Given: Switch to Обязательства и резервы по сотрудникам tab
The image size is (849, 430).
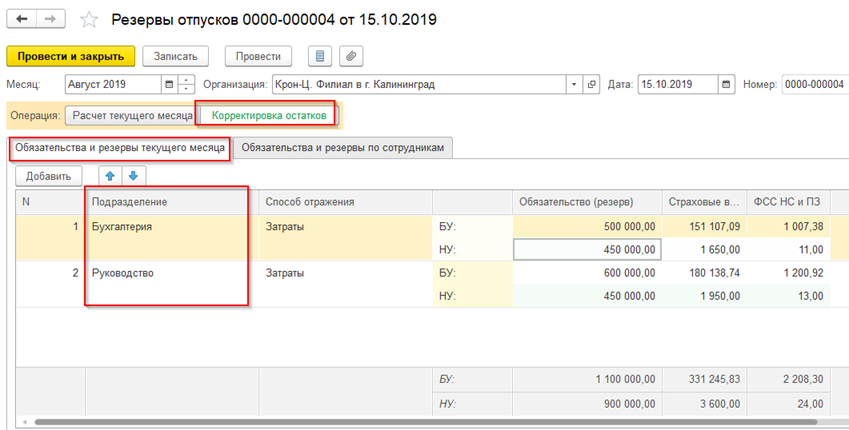Looking at the screenshot, I should click(342, 148).
